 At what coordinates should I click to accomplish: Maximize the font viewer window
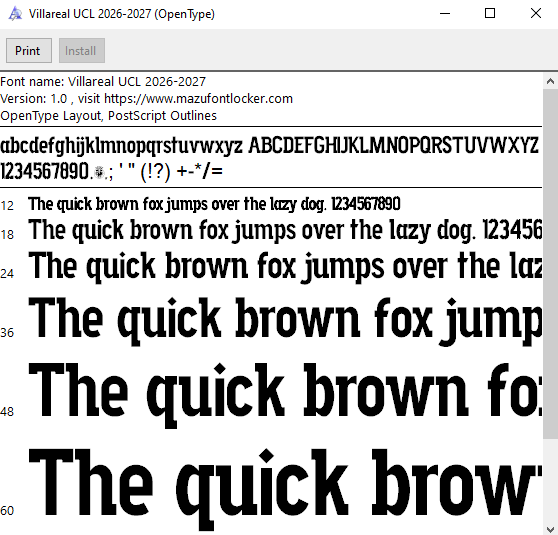click(x=490, y=14)
